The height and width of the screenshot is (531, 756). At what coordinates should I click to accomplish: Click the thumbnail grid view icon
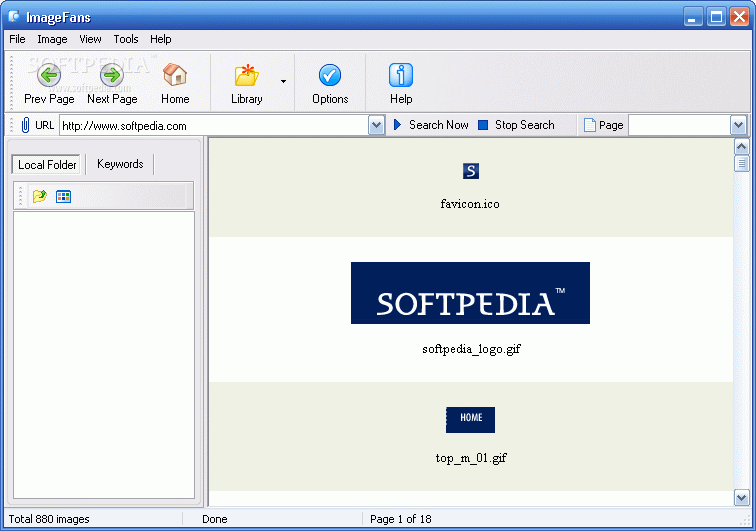[x=63, y=196]
